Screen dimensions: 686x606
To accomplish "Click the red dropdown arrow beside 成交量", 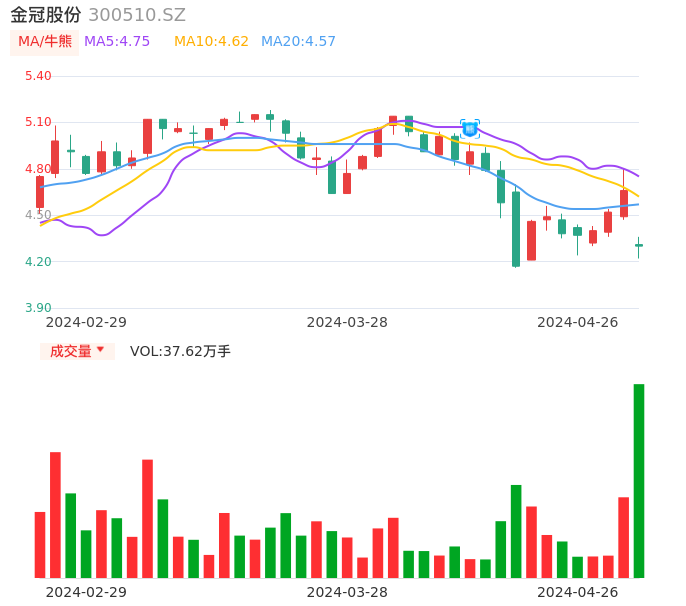I will tap(100, 350).
